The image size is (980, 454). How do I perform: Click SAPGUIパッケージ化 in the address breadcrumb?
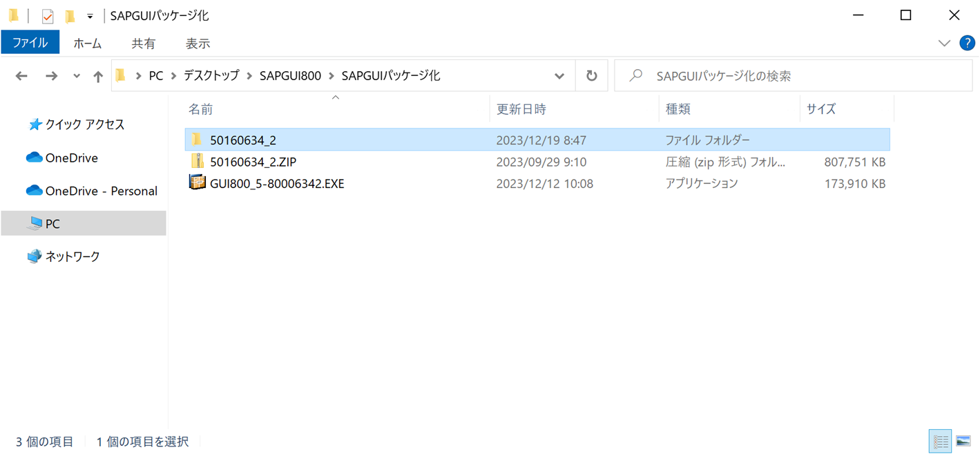coord(391,76)
